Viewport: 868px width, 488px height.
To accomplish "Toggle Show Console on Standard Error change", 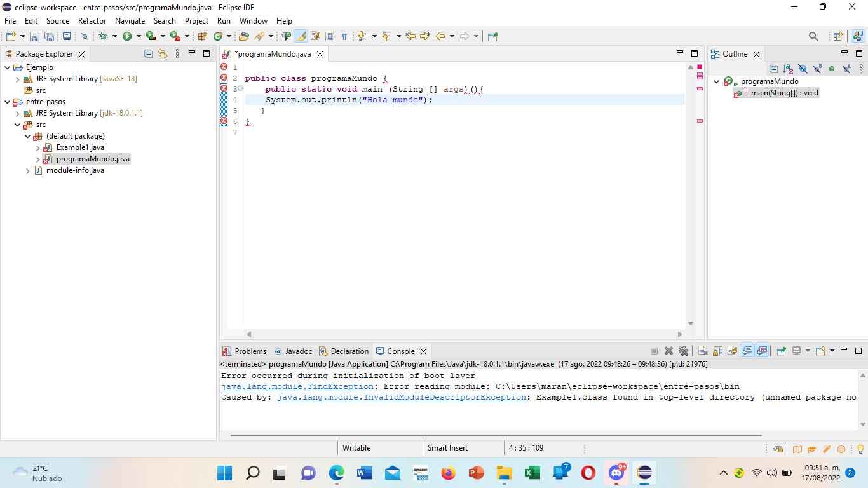I will pyautogui.click(x=763, y=351).
